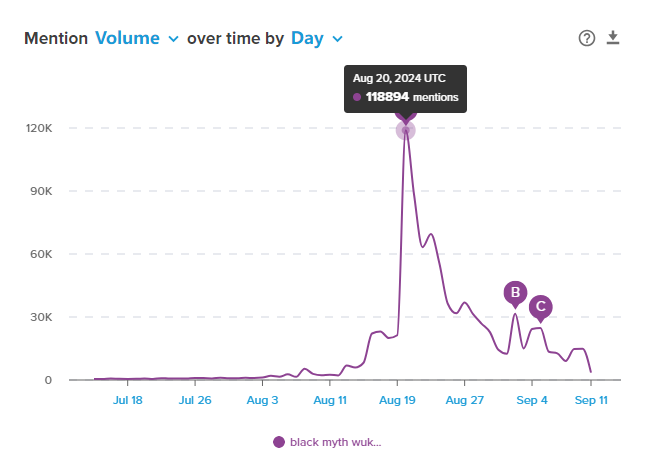Click the Aug 27 axis date

click(464, 401)
